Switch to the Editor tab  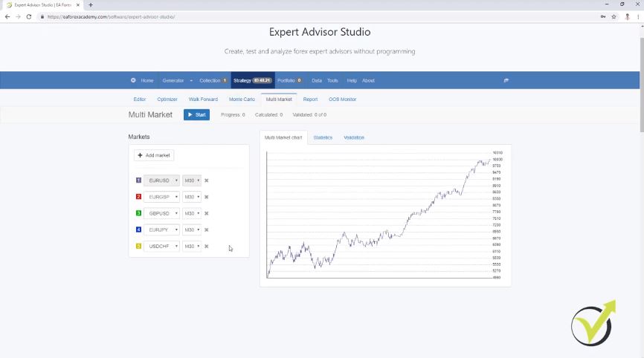click(x=140, y=100)
